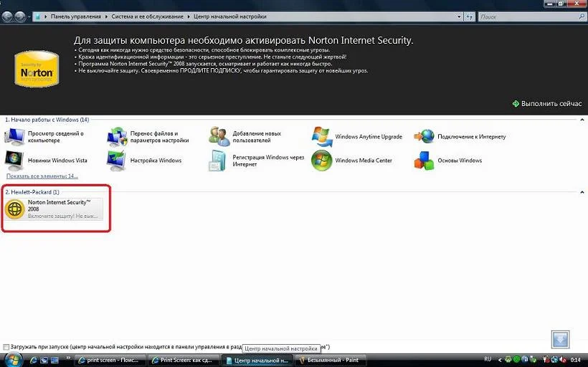588x367 pixels.
Task: Expand hidden Quick Launch items chevron
Action: coord(68,358)
